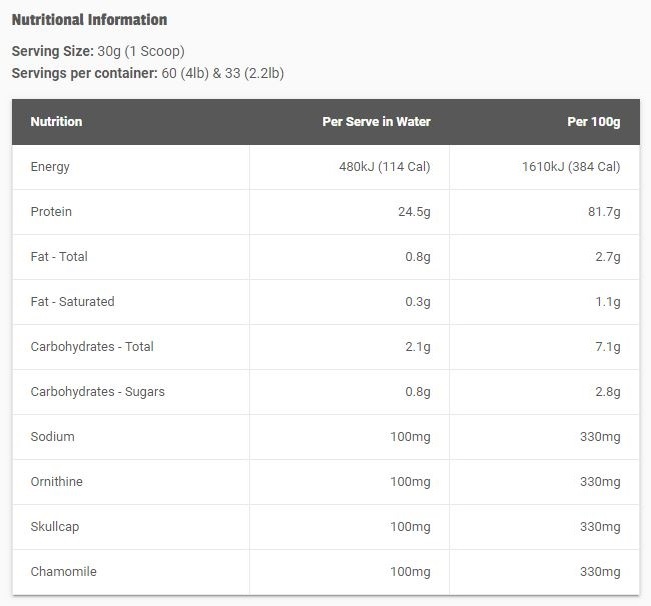Click the Nutrition column header

click(x=56, y=122)
